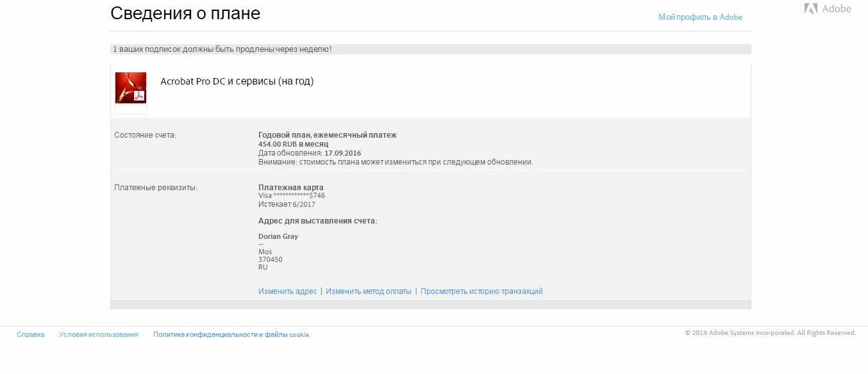This screenshot has height=374, width=868.
Task: Click Платежная карта heading
Action: click(291, 188)
